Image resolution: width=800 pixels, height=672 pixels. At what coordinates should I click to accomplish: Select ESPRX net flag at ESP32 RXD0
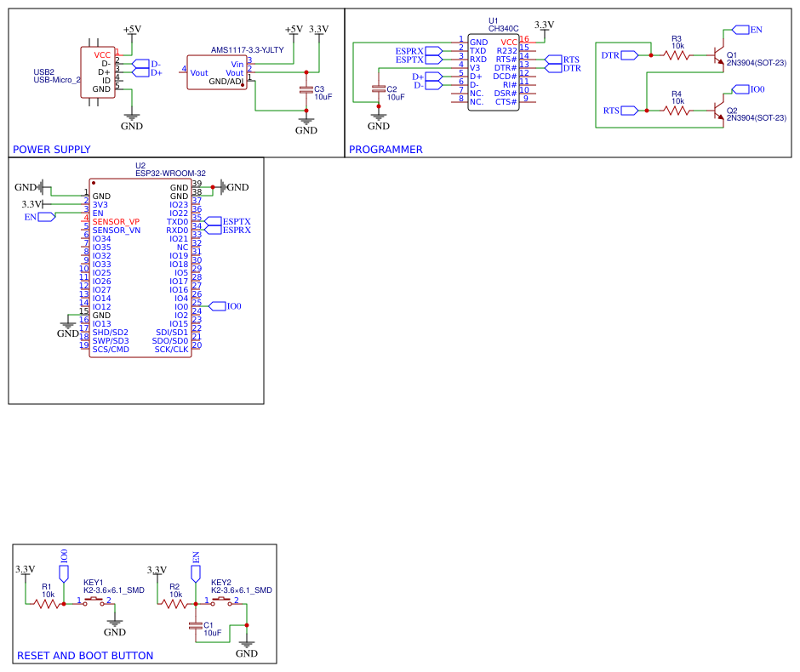tap(227, 230)
